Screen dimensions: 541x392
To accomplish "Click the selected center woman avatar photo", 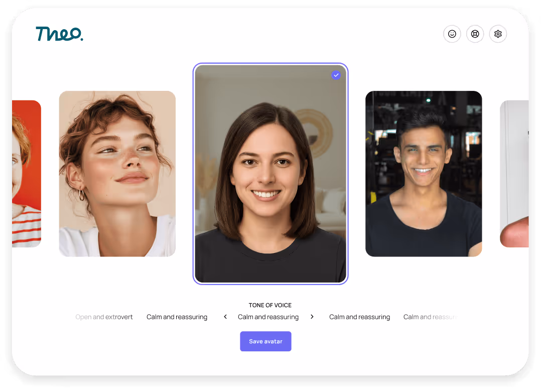I will coord(270,173).
